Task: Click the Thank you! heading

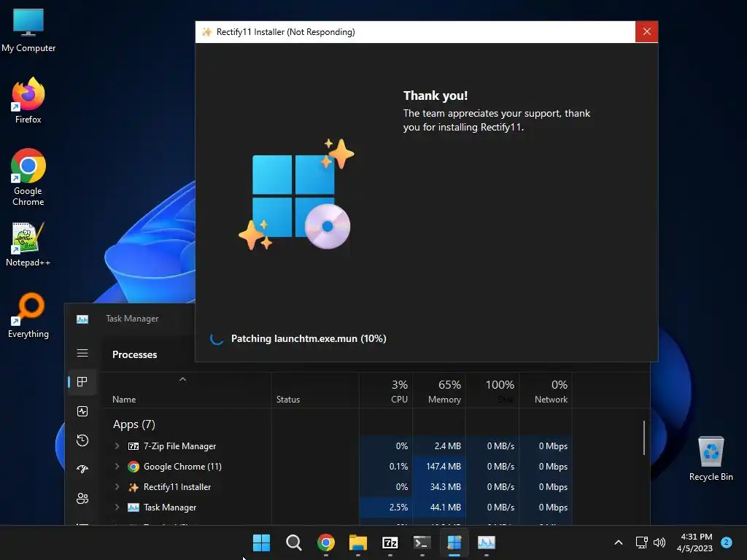Action: click(436, 96)
